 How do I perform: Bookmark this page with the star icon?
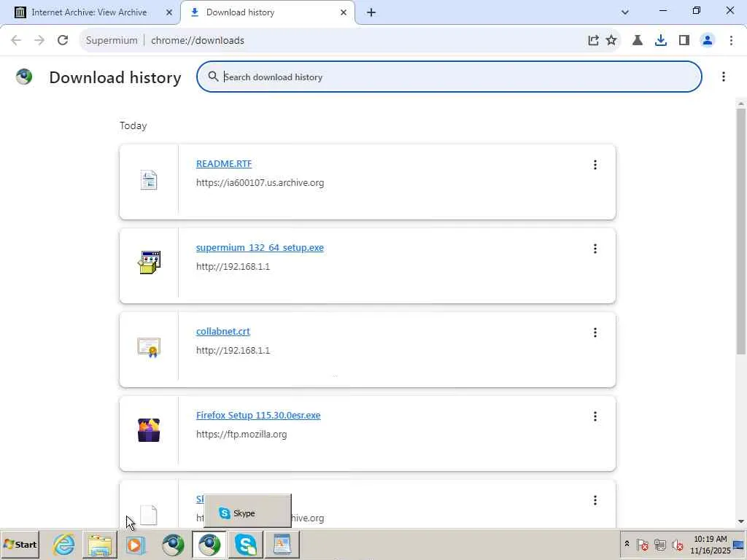pos(611,41)
